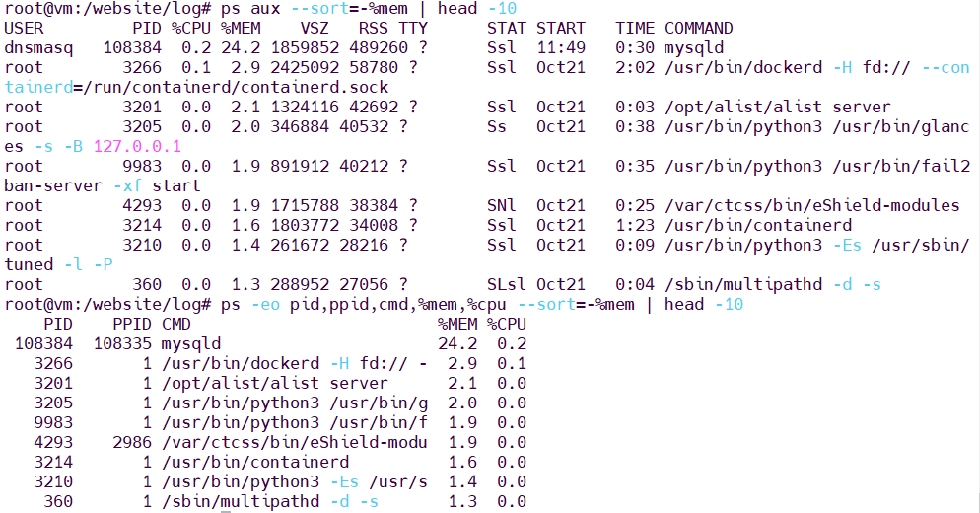Click the 'ban-server -xf start' wrapped line
The image size is (980, 513).
click(x=102, y=185)
